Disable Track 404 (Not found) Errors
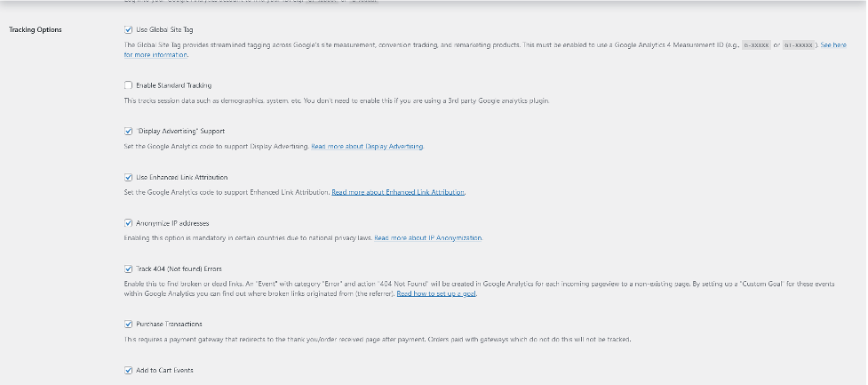The width and height of the screenshot is (868, 385). (x=129, y=269)
